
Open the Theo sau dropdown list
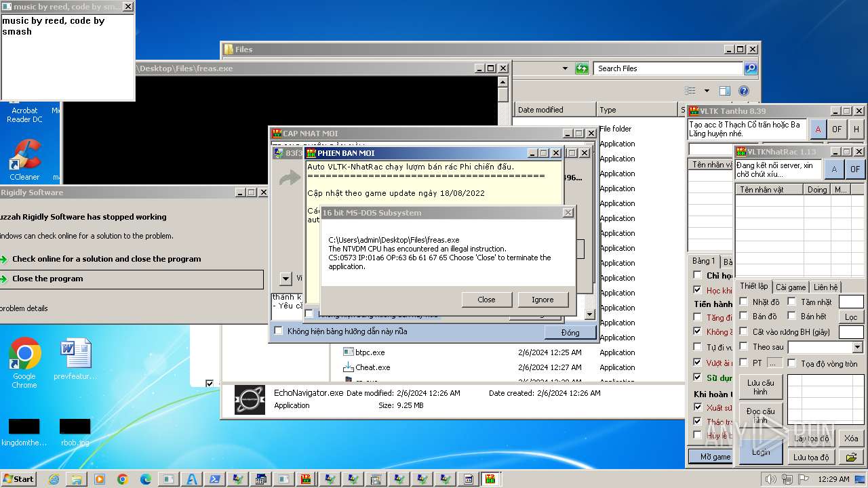[x=857, y=347]
